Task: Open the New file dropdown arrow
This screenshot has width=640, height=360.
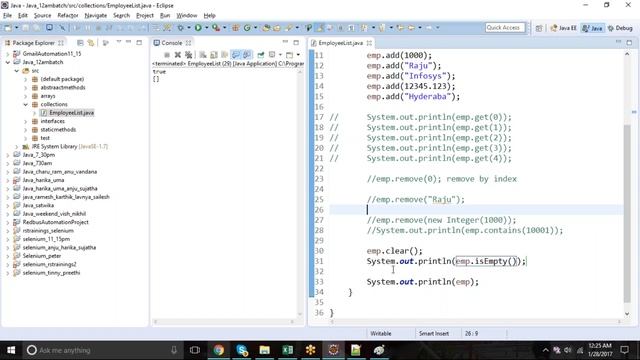Action: coord(16,28)
